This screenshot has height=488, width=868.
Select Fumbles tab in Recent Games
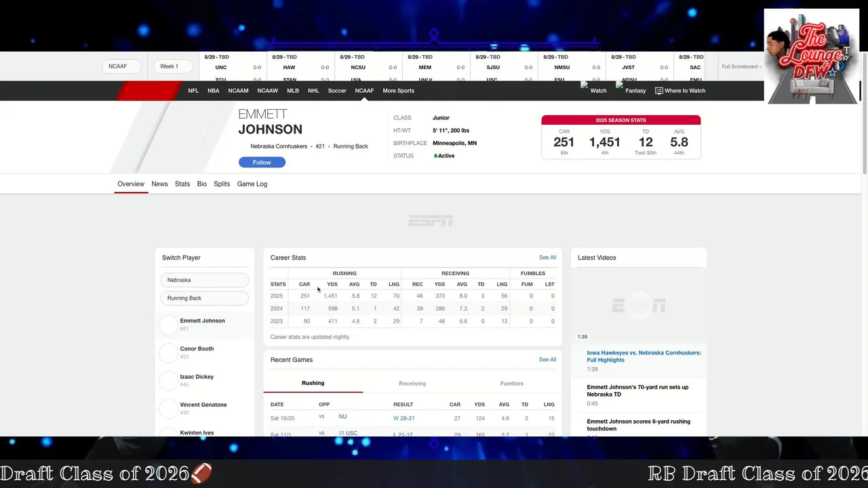tap(512, 384)
